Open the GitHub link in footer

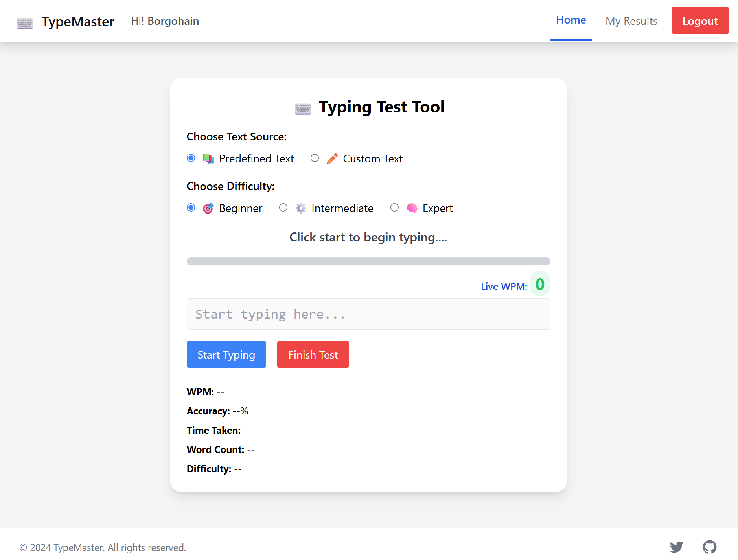click(x=710, y=547)
